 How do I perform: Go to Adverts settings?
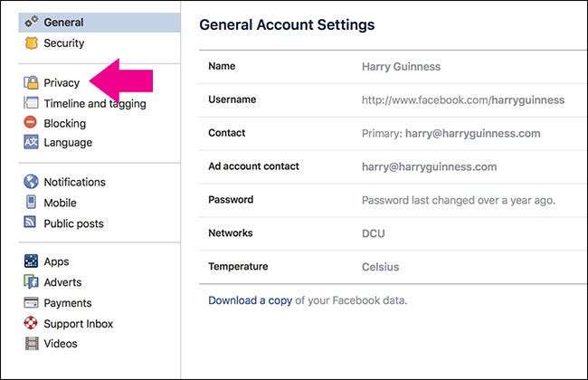point(62,282)
